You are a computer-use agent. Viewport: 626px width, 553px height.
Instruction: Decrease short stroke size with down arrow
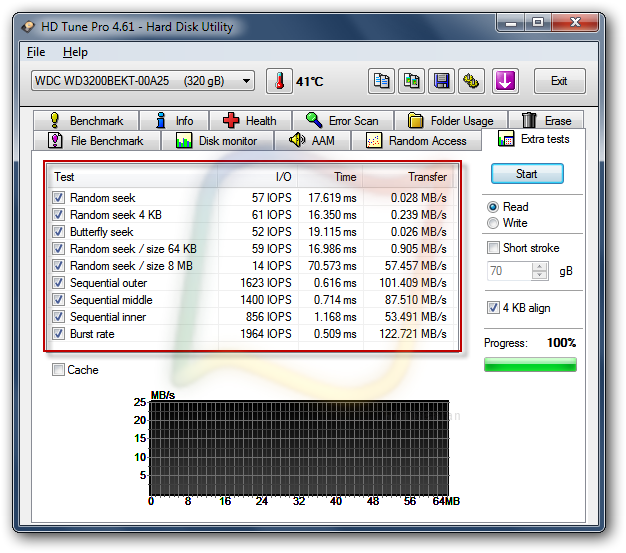coord(540,276)
